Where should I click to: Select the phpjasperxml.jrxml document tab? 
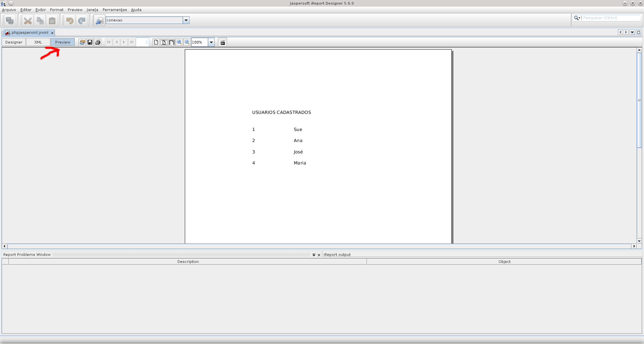(x=30, y=33)
